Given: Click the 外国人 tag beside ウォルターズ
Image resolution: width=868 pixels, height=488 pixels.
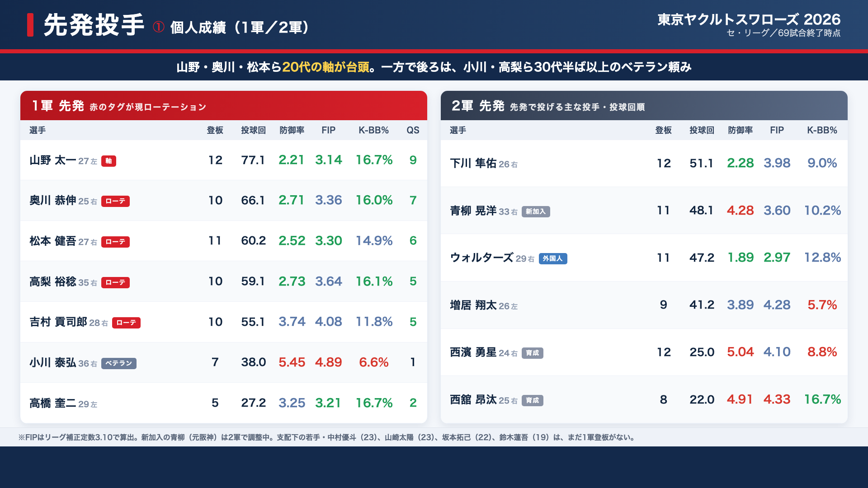Looking at the screenshot, I should point(553,258).
